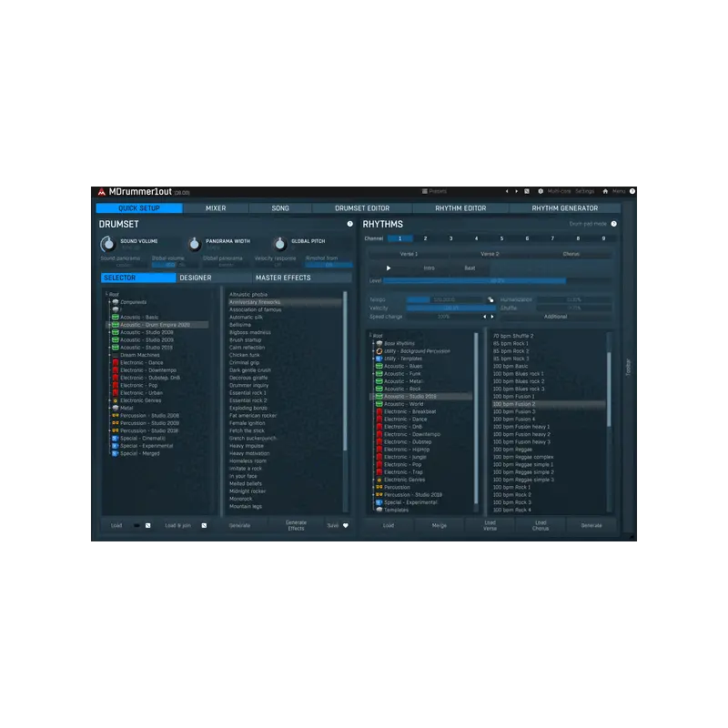This screenshot has height=728, width=728.
Task: Select the Electronic Genres icon in rhythms tree
Action: click(379, 480)
